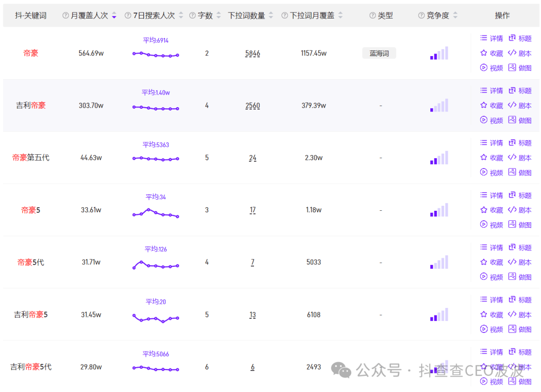Open the 5846 dropdown-word count link

click(252, 54)
